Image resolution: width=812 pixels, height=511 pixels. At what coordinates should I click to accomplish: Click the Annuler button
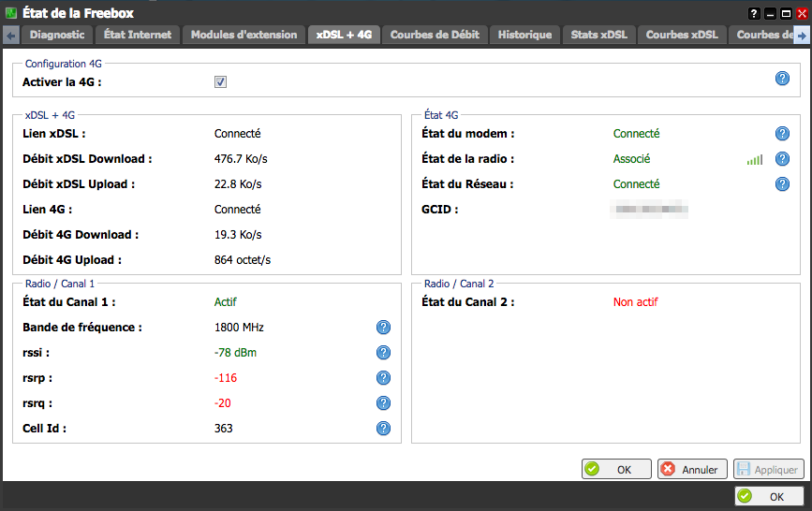point(690,470)
